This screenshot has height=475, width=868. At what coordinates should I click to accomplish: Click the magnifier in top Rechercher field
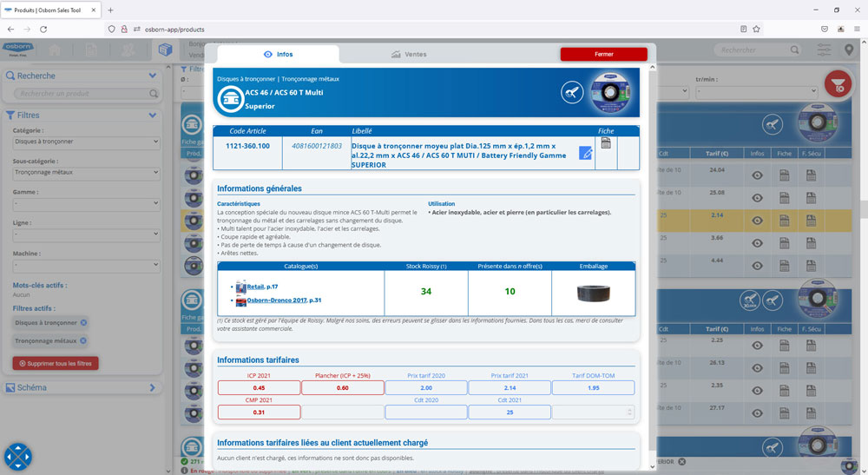794,49
